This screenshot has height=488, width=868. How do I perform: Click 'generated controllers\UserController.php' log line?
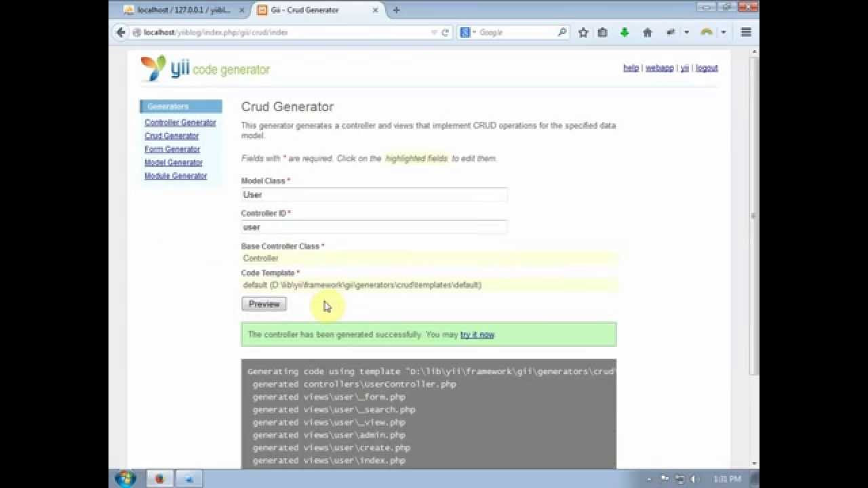[x=354, y=384]
